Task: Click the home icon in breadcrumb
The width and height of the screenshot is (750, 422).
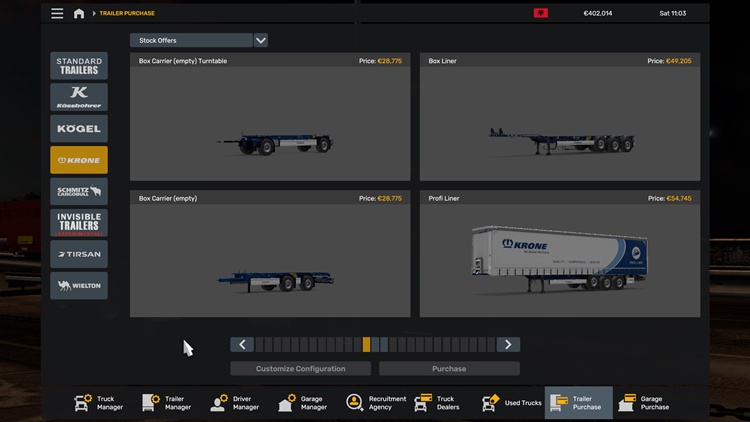Action: click(x=79, y=14)
